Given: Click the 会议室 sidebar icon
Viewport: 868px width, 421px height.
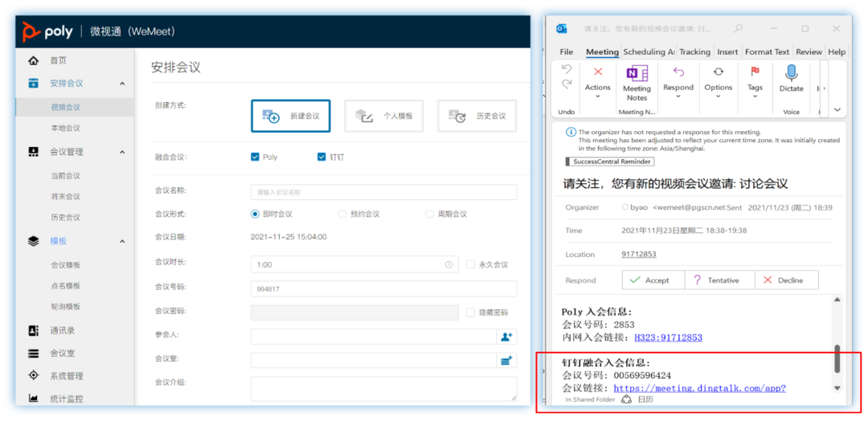Looking at the screenshot, I should (34, 353).
